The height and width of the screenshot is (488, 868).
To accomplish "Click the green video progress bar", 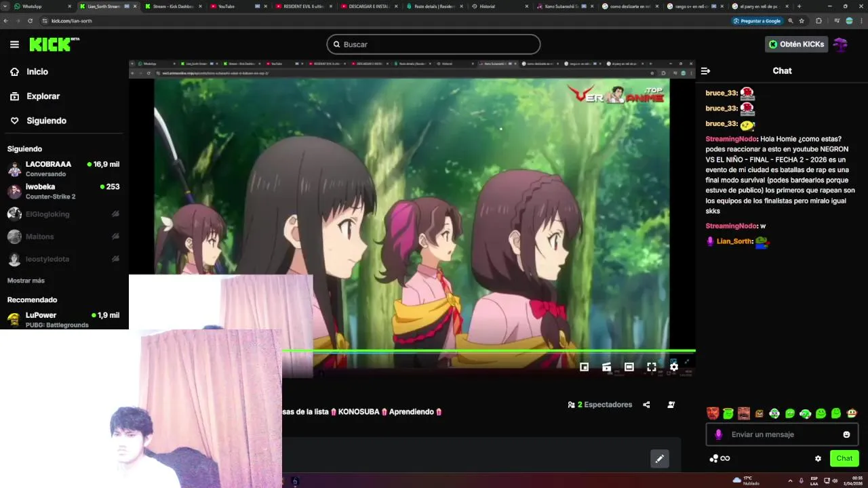I will (489, 350).
